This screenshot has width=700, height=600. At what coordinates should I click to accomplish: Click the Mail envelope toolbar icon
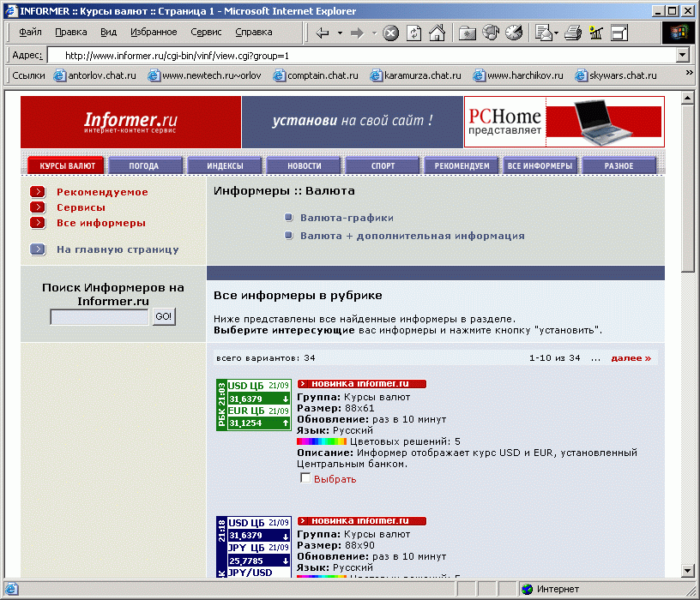point(544,33)
